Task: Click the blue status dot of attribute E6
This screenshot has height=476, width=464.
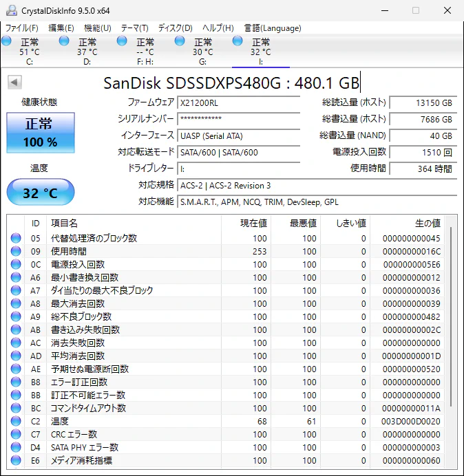Action: (x=16, y=460)
